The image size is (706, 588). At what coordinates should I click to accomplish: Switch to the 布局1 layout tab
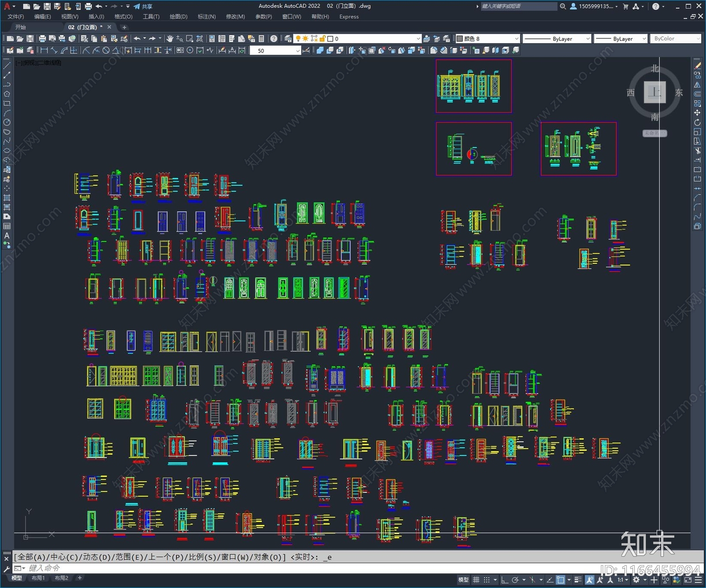coord(38,578)
